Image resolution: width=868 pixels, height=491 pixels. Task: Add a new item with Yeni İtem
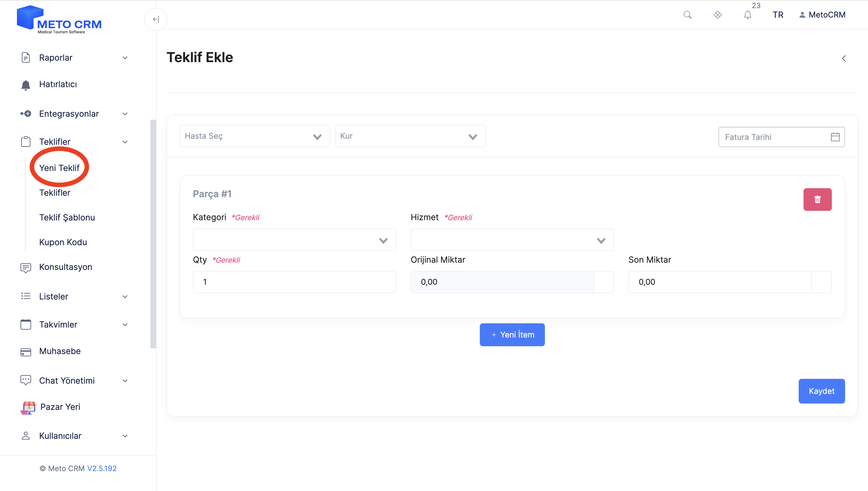[512, 334]
